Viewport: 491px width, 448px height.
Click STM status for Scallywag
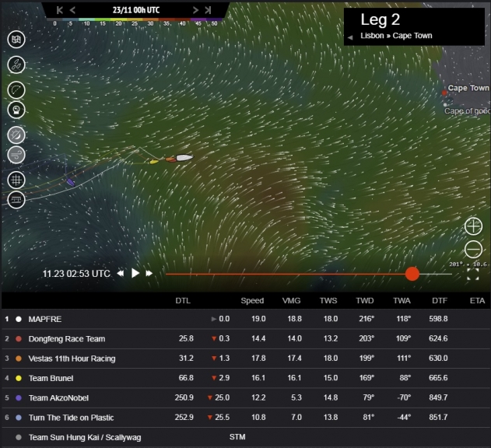click(x=237, y=437)
